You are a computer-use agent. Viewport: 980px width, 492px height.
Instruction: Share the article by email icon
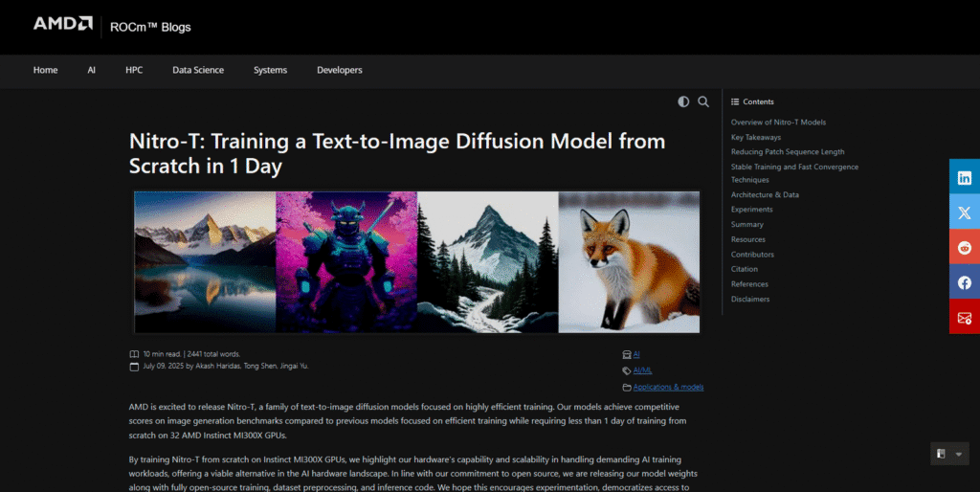965,318
